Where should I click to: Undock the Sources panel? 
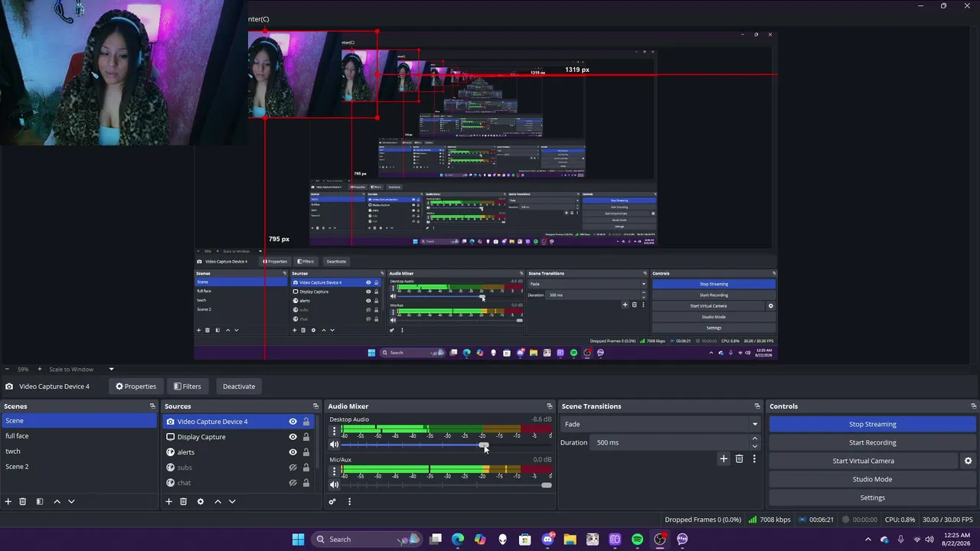click(315, 406)
